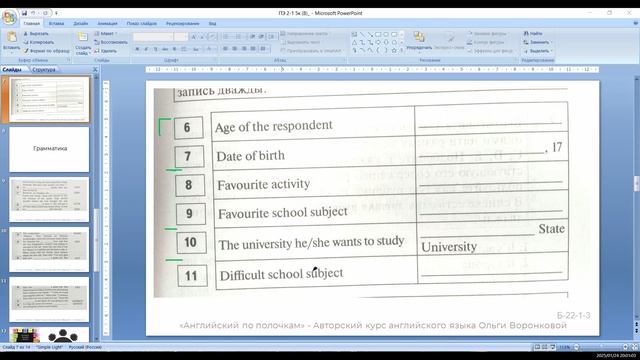Zoom in with the plus button
The image size is (640, 360).
click(625, 347)
